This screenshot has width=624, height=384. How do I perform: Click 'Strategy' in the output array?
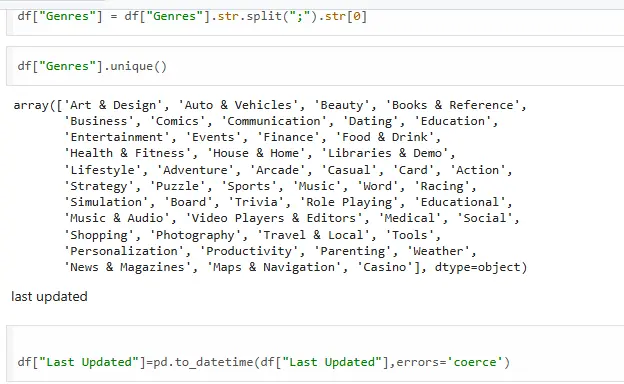(99, 186)
